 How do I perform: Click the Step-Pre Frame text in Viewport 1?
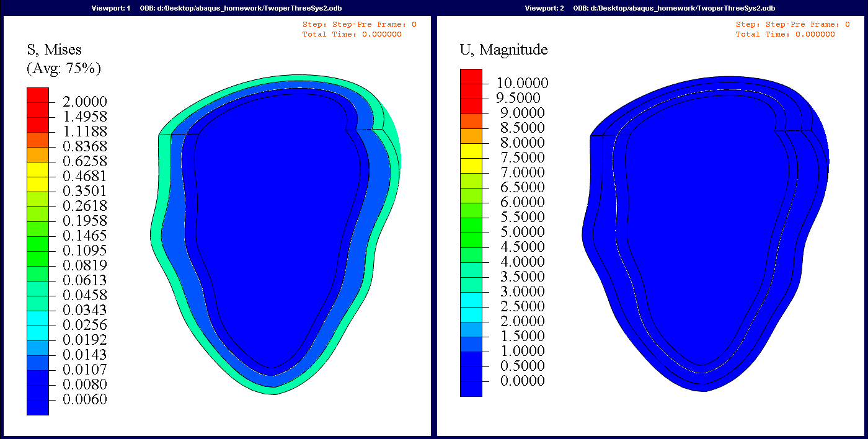(x=359, y=25)
